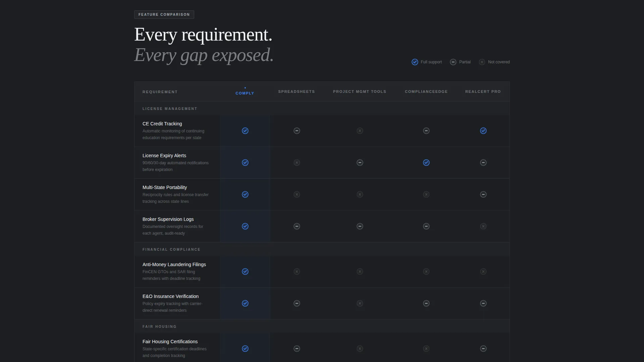Click RealCert Pro partial icon for Multi-State Portability

tap(483, 194)
